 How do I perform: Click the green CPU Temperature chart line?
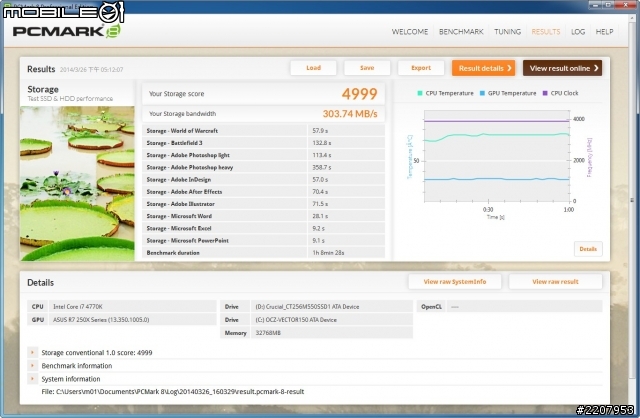(x=497, y=135)
